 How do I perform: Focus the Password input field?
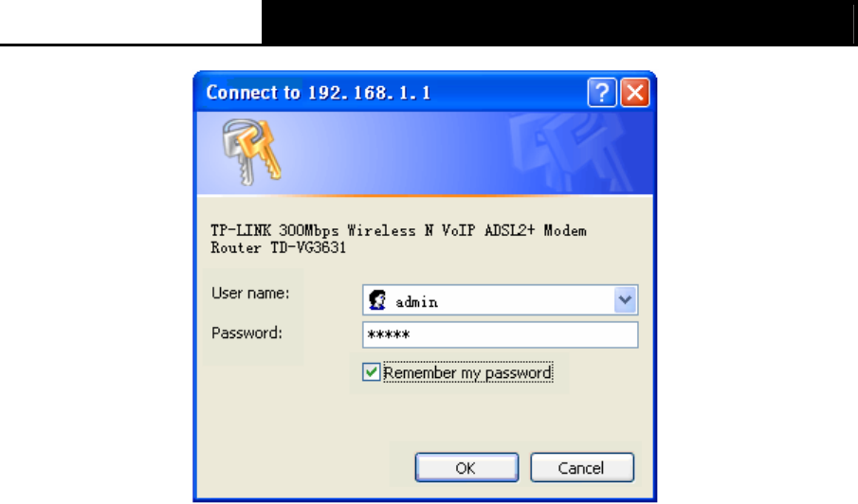pyautogui.click(x=501, y=334)
